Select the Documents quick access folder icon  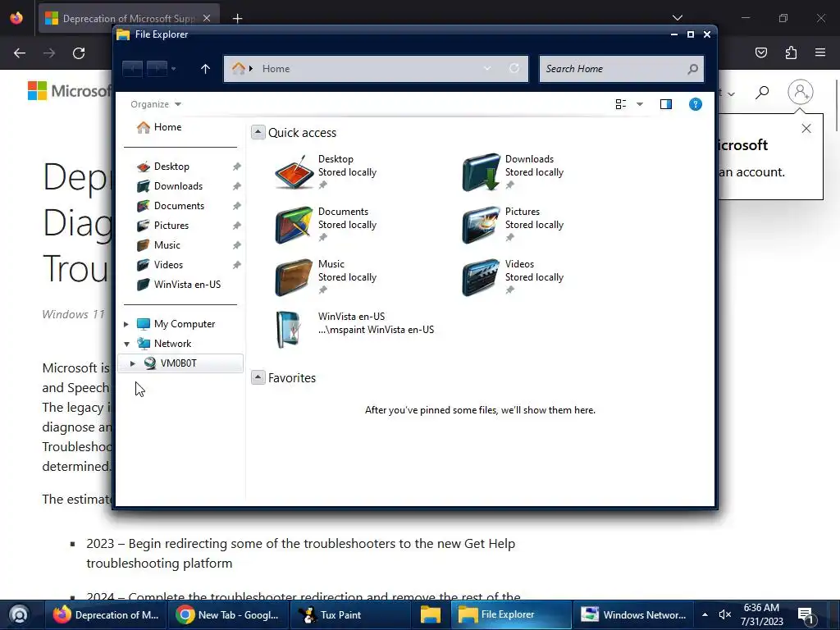[x=294, y=225]
